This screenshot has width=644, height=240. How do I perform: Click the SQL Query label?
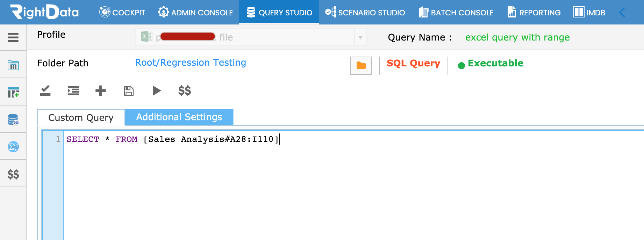coord(413,63)
